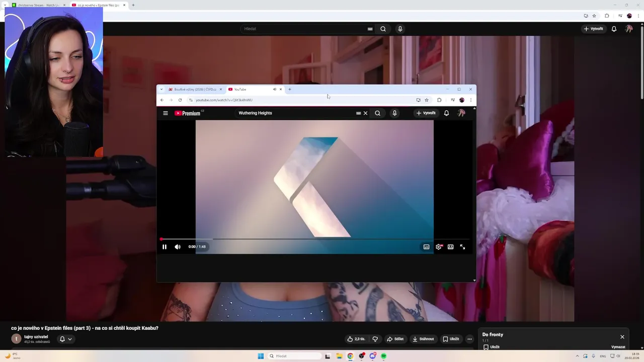644x362 pixels.
Task: Click Uložit save button under video
Action: [451, 339]
